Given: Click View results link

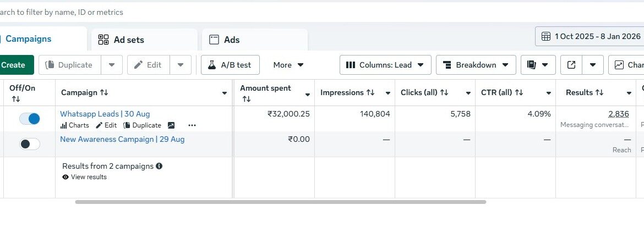Looking at the screenshot, I should (84, 177).
